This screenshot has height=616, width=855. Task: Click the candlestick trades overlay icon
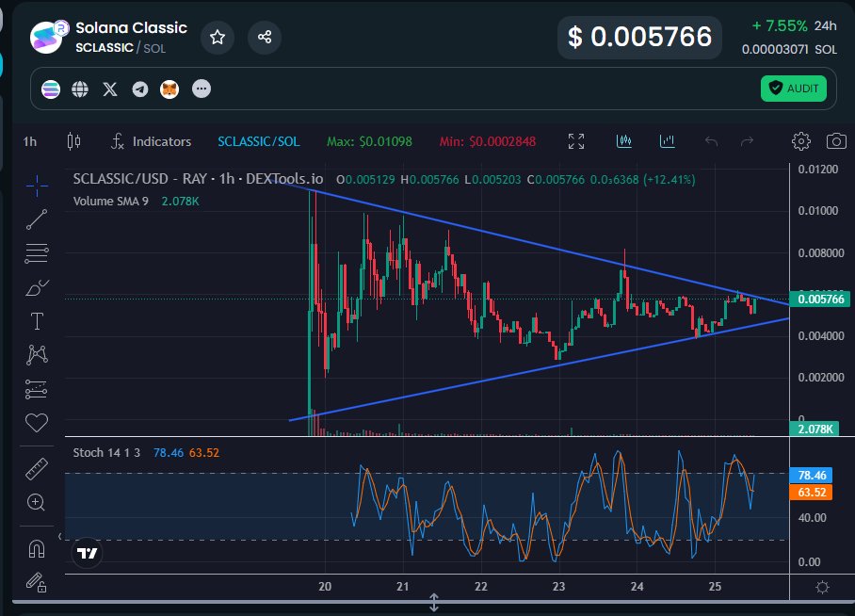pyautogui.click(x=623, y=141)
